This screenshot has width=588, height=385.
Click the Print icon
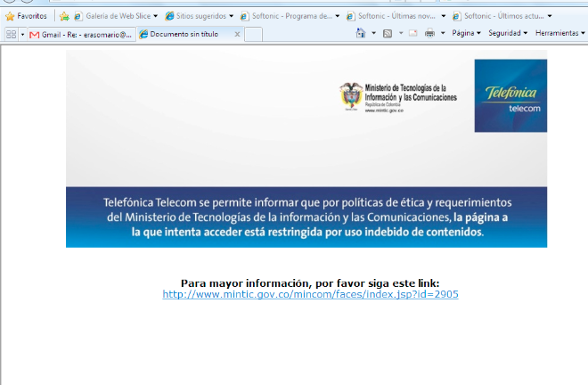click(x=429, y=33)
